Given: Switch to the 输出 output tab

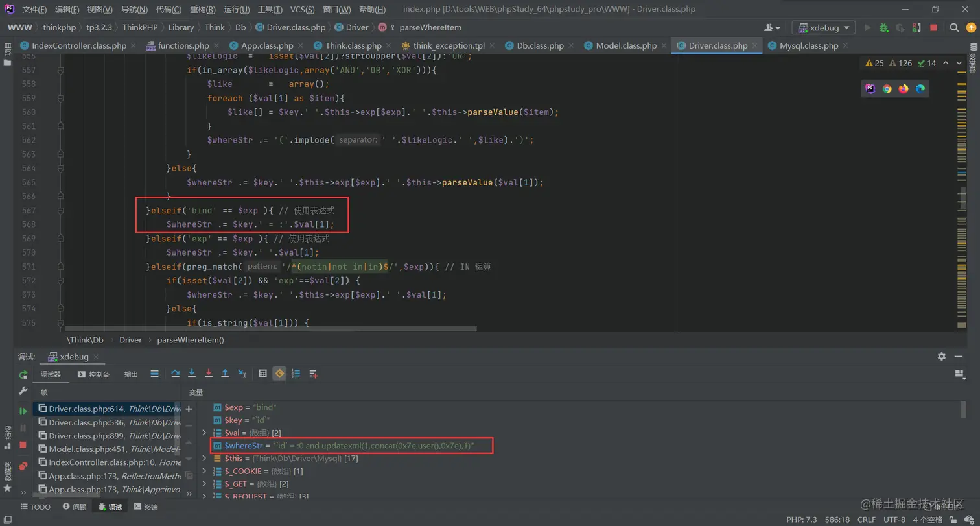Looking at the screenshot, I should click(131, 374).
